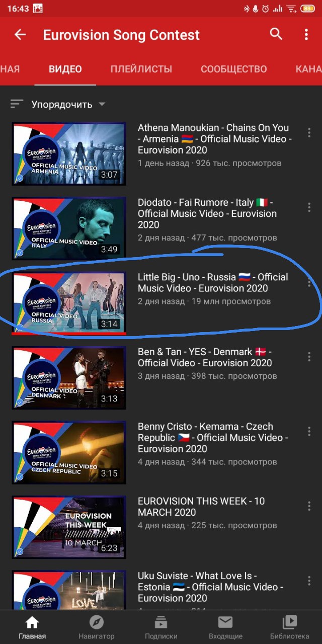322x644 pixels.
Task: Open the Little Big - Uno - Russia video title
Action: pos(213,283)
